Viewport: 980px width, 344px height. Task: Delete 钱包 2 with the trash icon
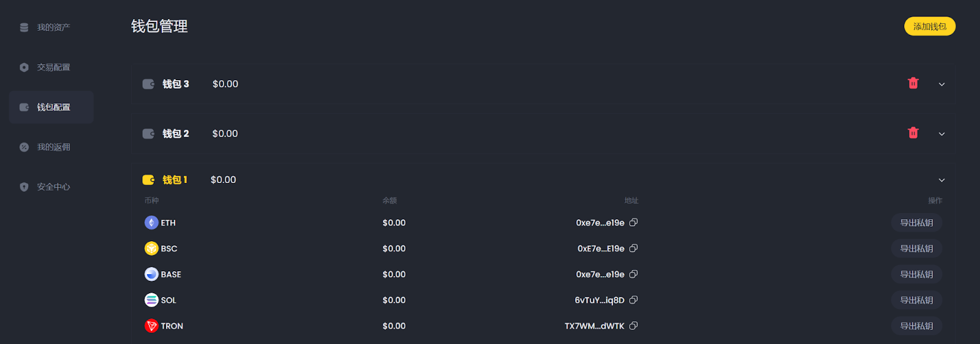pyautogui.click(x=913, y=133)
